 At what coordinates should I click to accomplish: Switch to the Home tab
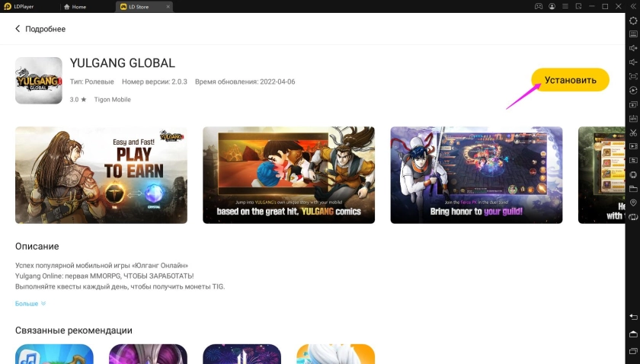tap(75, 7)
